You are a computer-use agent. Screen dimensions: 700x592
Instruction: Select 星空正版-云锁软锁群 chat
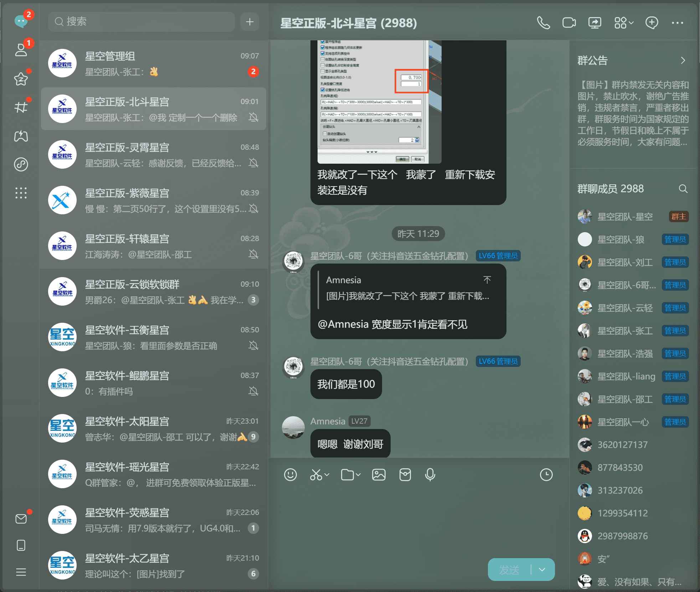click(x=153, y=292)
